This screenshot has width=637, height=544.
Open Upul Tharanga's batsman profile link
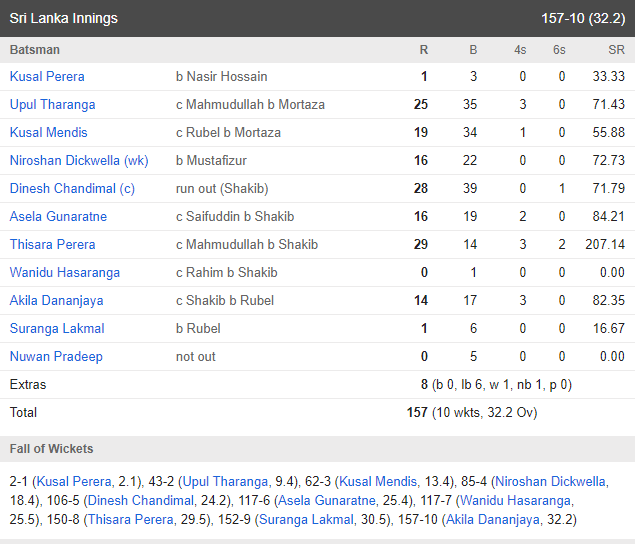pos(52,104)
